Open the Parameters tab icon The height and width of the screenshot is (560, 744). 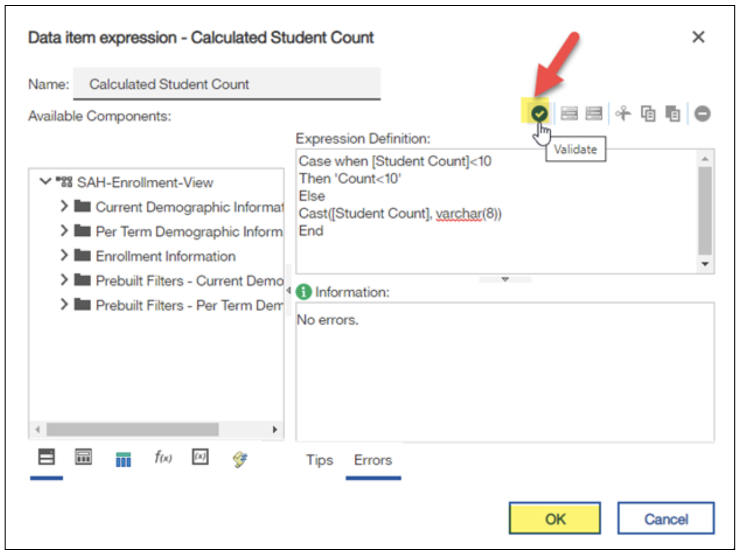pyautogui.click(x=200, y=457)
